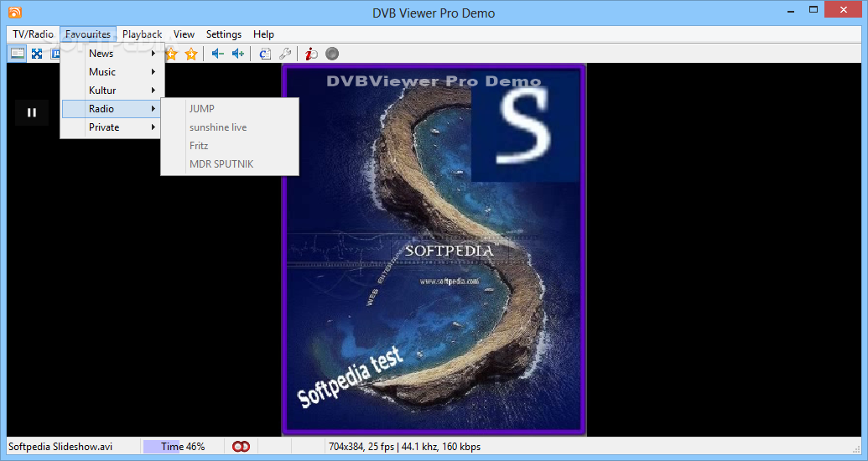Open the Settings menu
Image resolution: width=868 pixels, height=461 pixels.
(x=224, y=34)
